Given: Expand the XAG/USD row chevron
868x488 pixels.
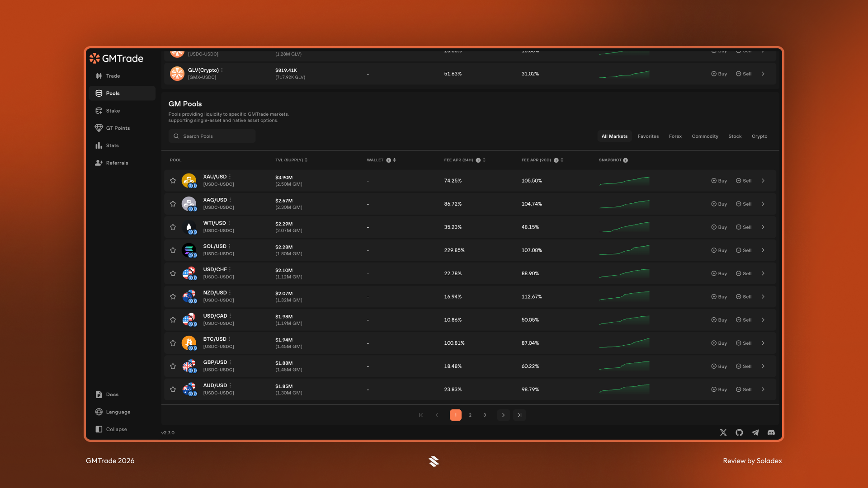Looking at the screenshot, I should pyautogui.click(x=763, y=204).
